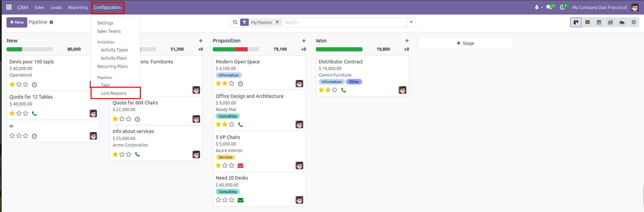Click the CRM app title
This screenshot has width=644, height=212.
pyautogui.click(x=23, y=7)
